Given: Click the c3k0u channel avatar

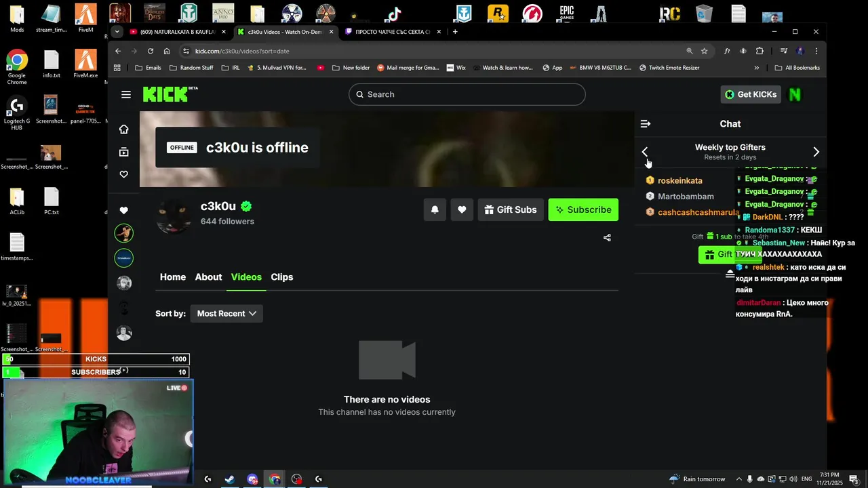Looking at the screenshot, I should tap(174, 215).
